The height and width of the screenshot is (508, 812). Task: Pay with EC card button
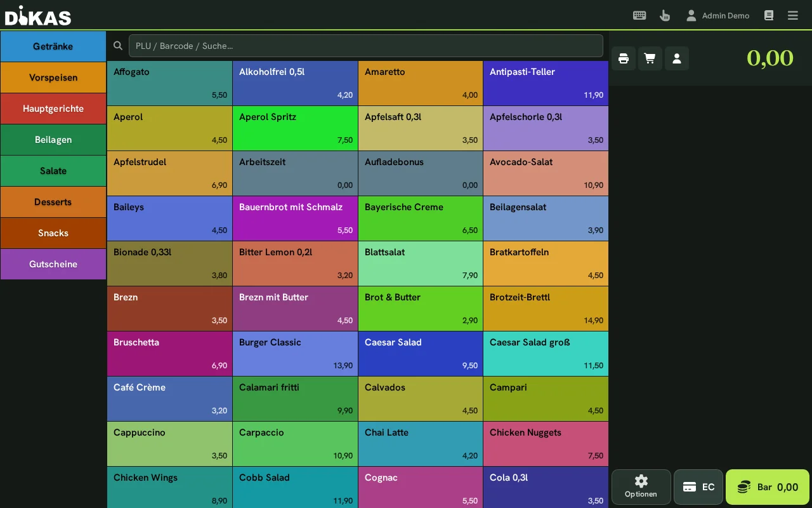(x=698, y=487)
